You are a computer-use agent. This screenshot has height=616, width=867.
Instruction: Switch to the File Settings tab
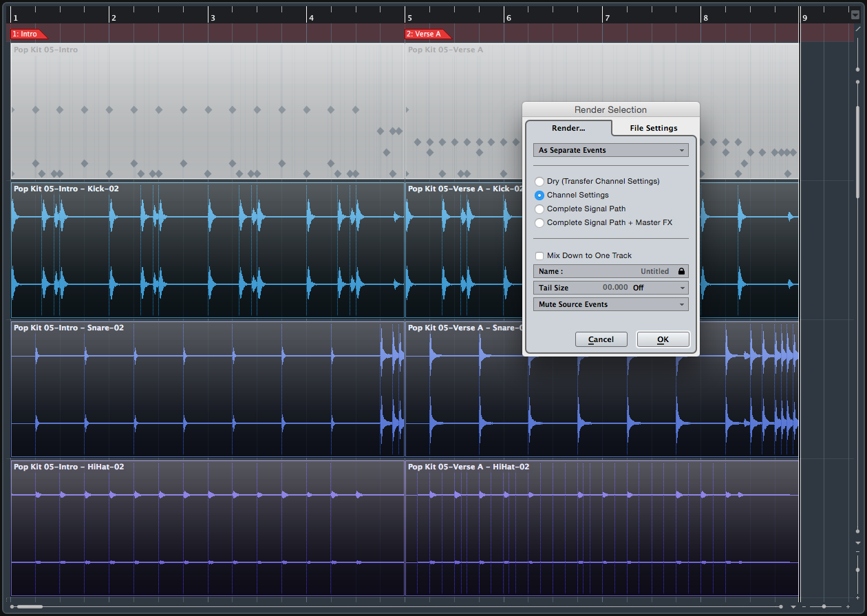tap(653, 128)
